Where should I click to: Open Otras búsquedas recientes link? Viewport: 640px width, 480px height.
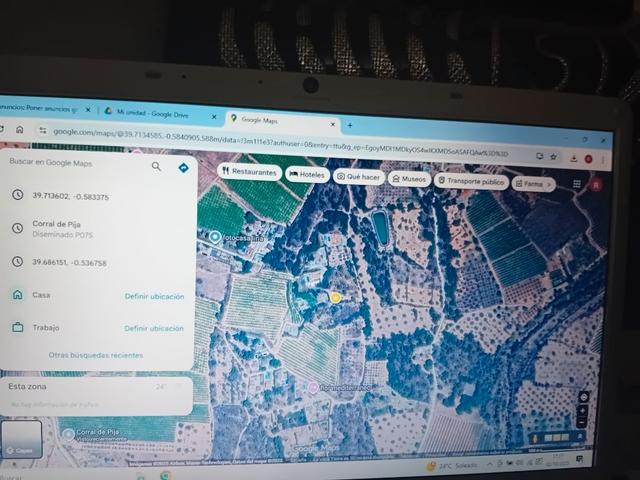[96, 355]
